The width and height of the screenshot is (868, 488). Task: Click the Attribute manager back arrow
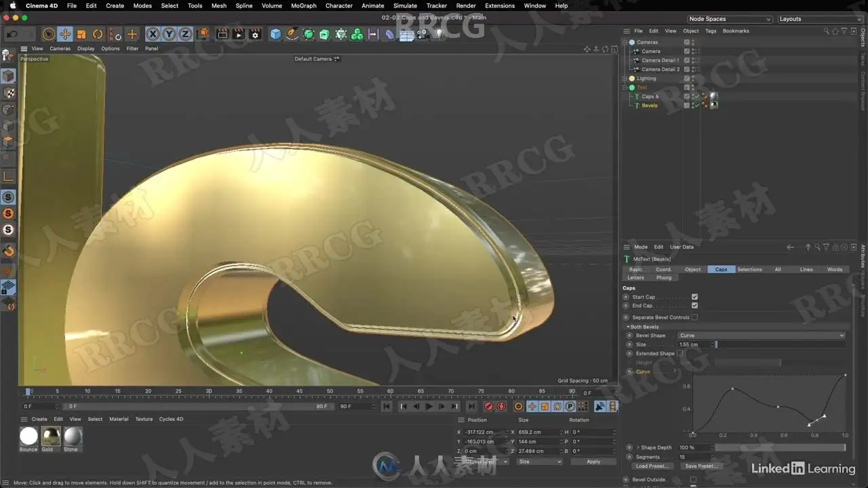point(790,247)
